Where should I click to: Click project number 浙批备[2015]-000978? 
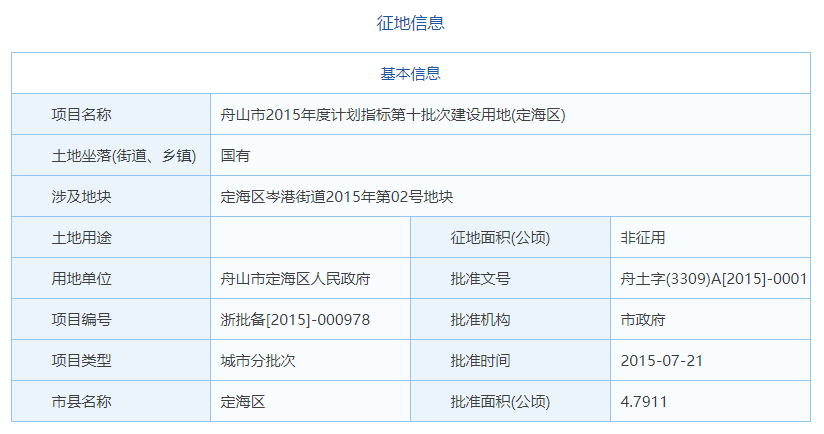(295, 319)
